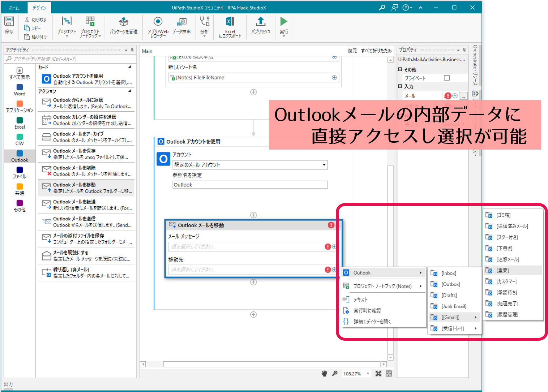548x392 pixels.
Task: Click the feedback icon in title bar
Action: [x=394, y=8]
